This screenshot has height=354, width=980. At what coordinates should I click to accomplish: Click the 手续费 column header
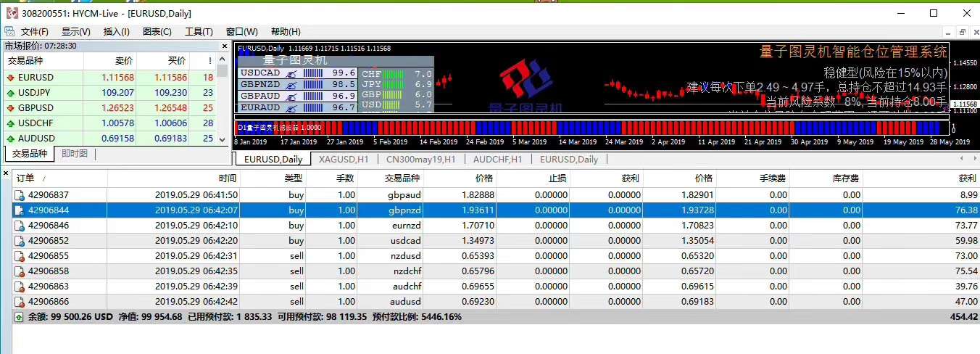pos(754,178)
